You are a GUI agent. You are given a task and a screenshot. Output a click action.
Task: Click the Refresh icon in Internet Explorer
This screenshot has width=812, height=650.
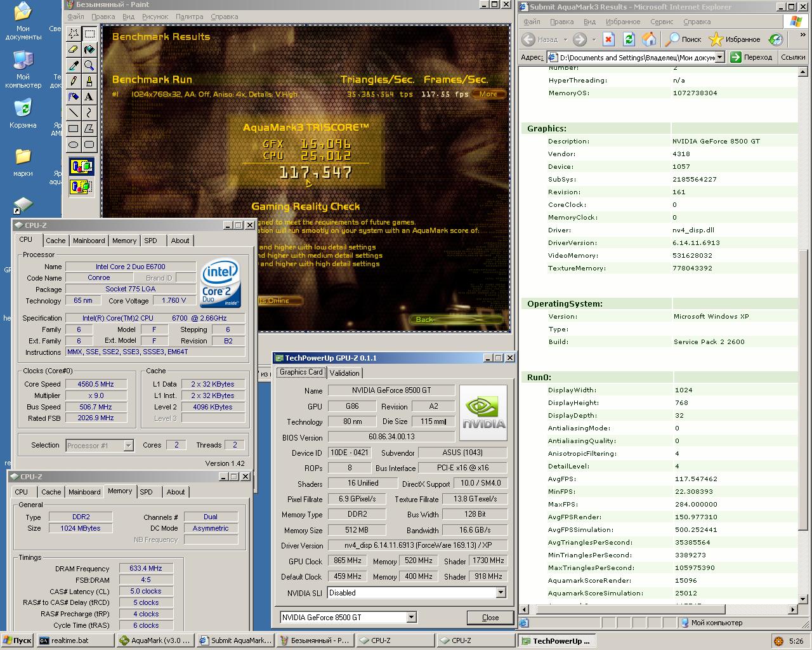629,39
